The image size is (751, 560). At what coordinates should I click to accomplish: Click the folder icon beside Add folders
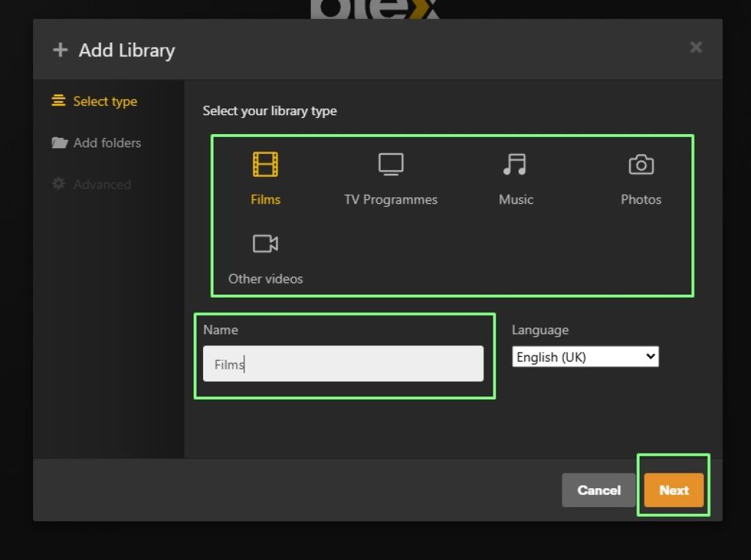coord(59,143)
